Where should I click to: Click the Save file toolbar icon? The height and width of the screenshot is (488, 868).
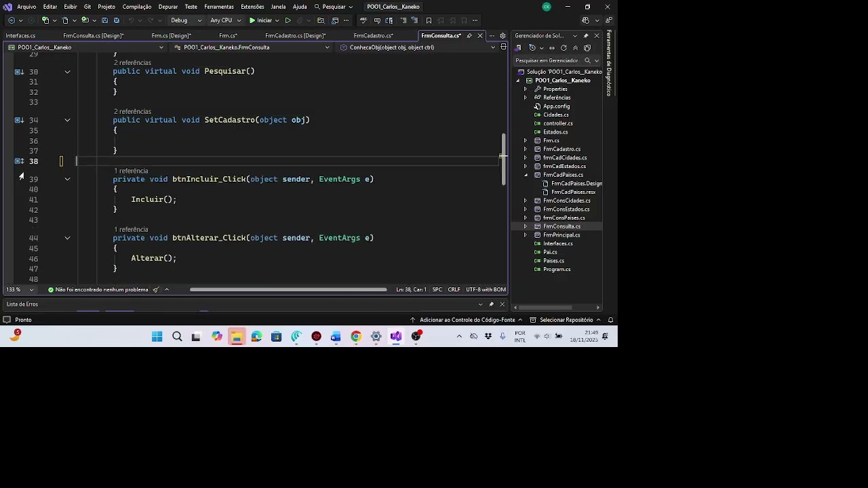pos(105,20)
